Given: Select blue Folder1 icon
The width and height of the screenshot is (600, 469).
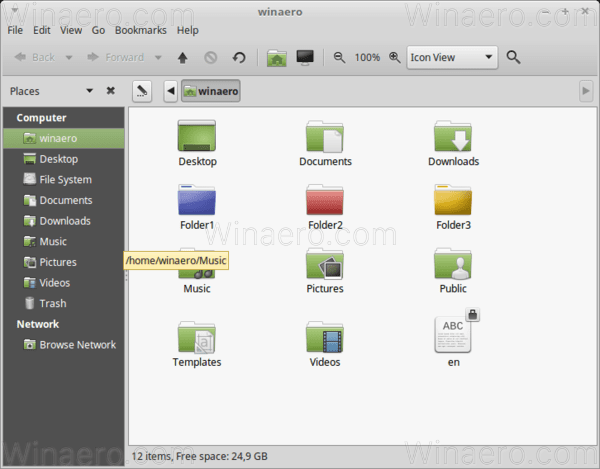Looking at the screenshot, I should coord(197,200).
